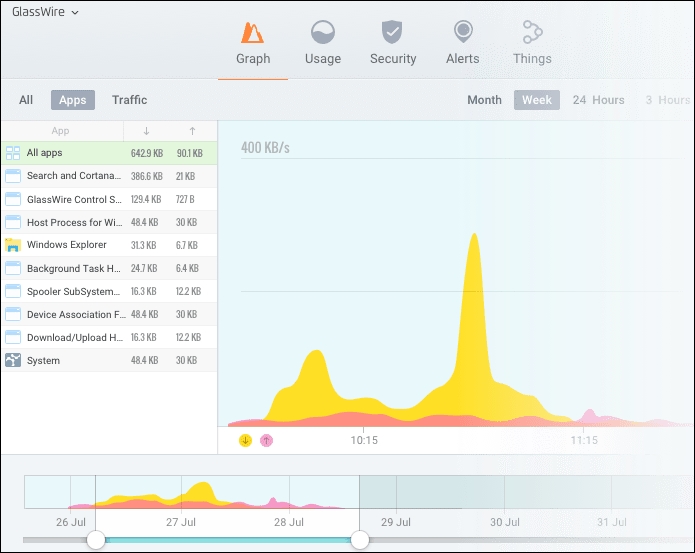Click the 642.9 KB download value

click(147, 153)
